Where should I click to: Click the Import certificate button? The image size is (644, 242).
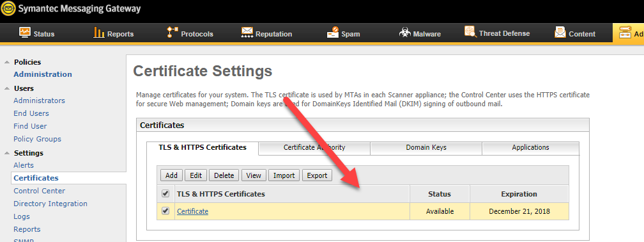[x=284, y=175]
